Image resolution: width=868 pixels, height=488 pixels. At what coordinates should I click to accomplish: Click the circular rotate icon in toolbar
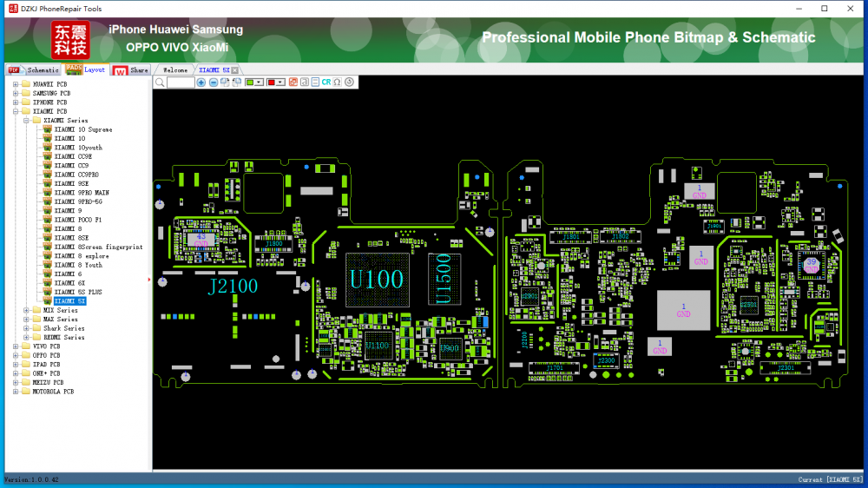(349, 82)
